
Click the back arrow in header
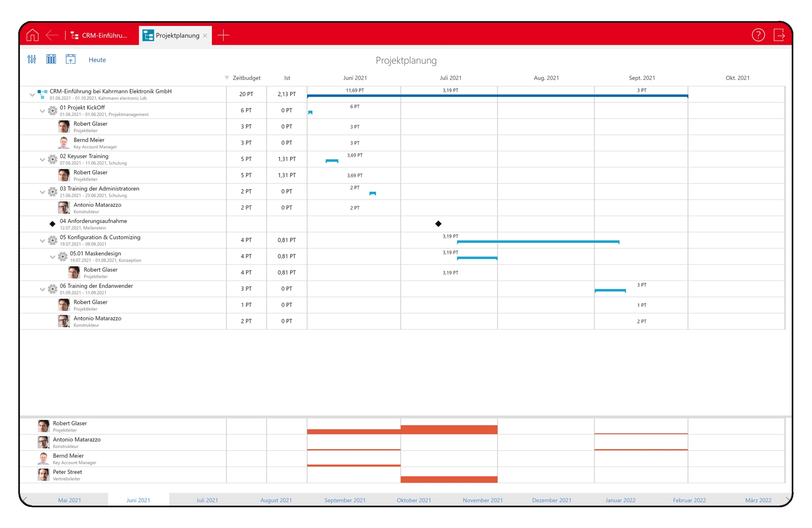[x=52, y=35]
